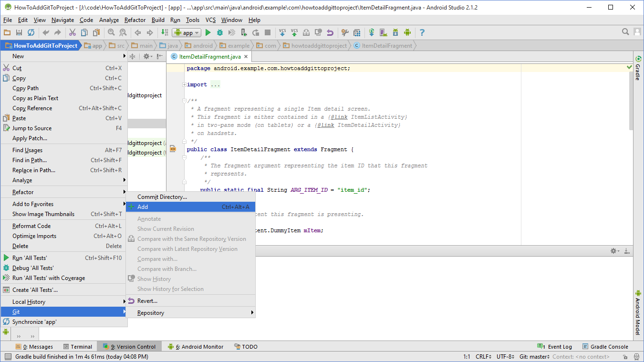Expand the collapsed import statement fold
This screenshot has width=644, height=362.
pos(184,84)
